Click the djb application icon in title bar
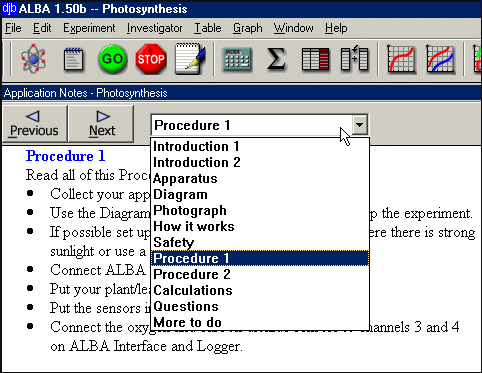Viewport: 482px width, 373px height. [9, 9]
